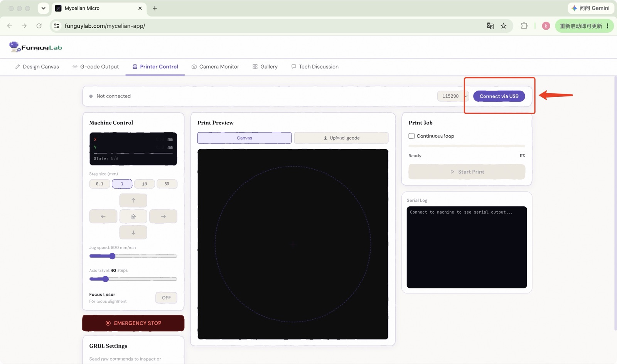This screenshot has height=364, width=617.
Task: Switch to the Camera Monitor tab
Action: 215,67
